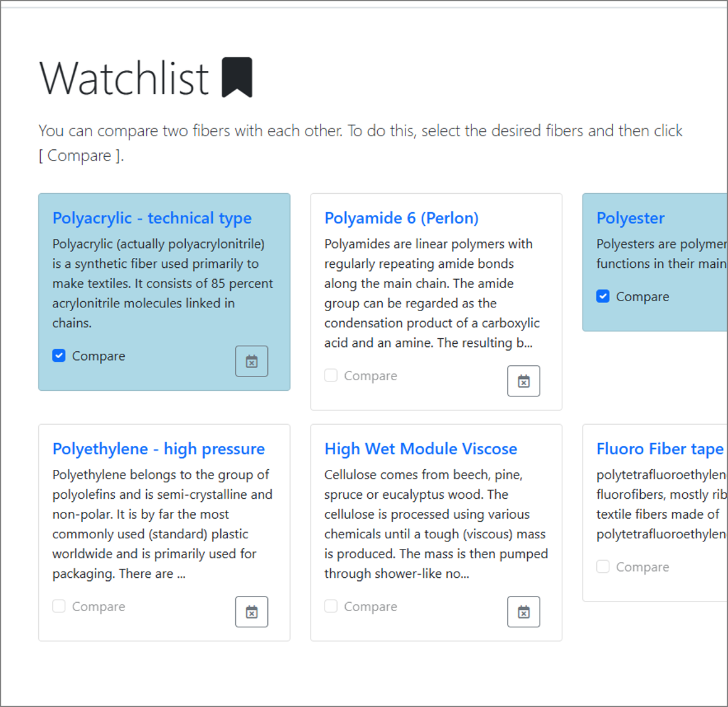Tick Compare for High Wet Module Viscose
The image size is (728, 707).
click(331, 607)
